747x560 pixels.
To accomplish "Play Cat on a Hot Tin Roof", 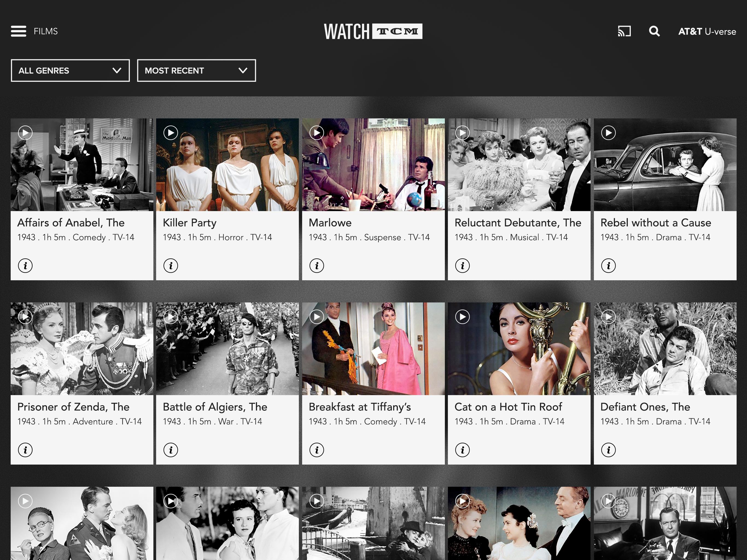I will click(463, 317).
